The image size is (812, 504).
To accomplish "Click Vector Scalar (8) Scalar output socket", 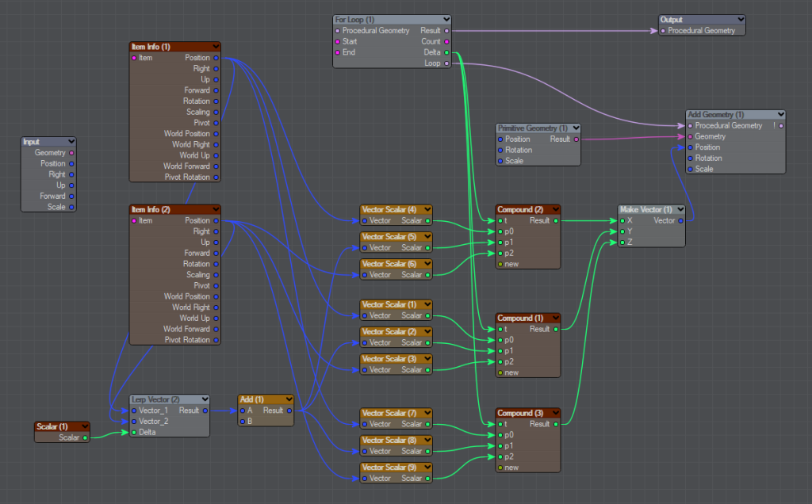I will click(427, 451).
